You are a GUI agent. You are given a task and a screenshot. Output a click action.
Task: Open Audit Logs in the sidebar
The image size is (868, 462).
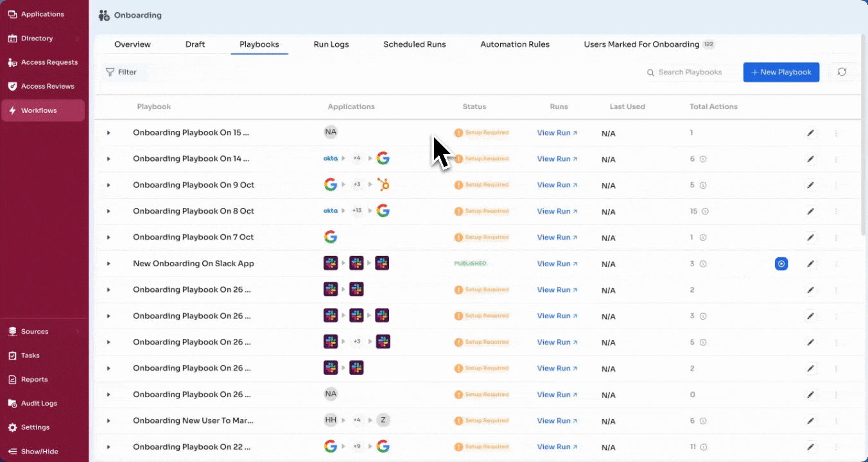[39, 404]
